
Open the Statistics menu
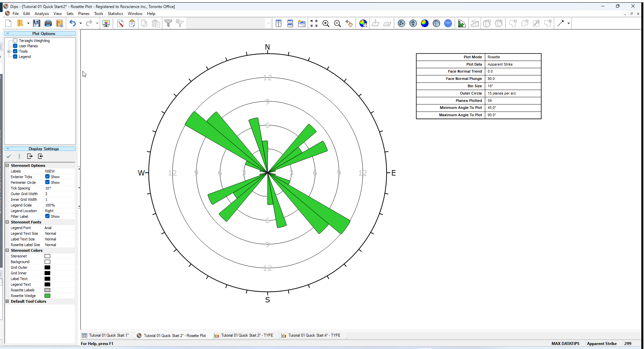point(115,14)
